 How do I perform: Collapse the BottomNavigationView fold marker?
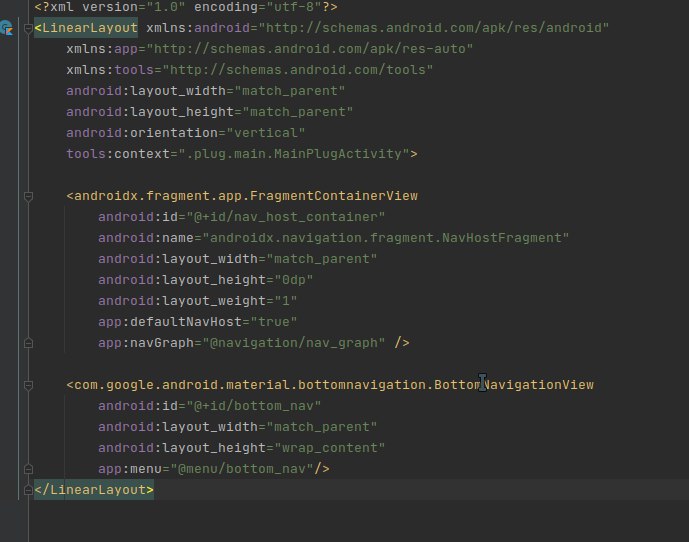tap(28, 386)
